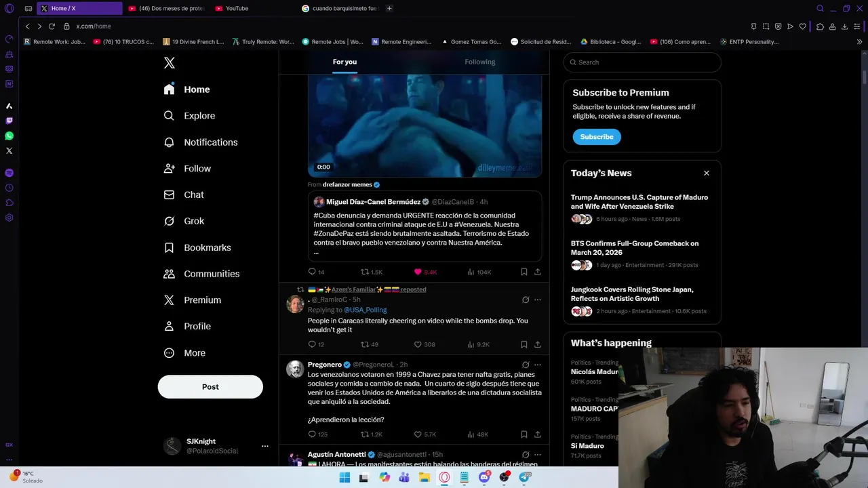View analytics showing 104K views
This screenshot has width=868, height=488.
tap(479, 272)
